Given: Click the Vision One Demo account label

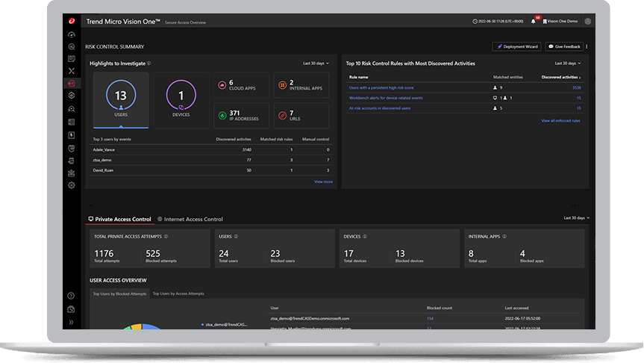Looking at the screenshot, I should (x=560, y=22).
